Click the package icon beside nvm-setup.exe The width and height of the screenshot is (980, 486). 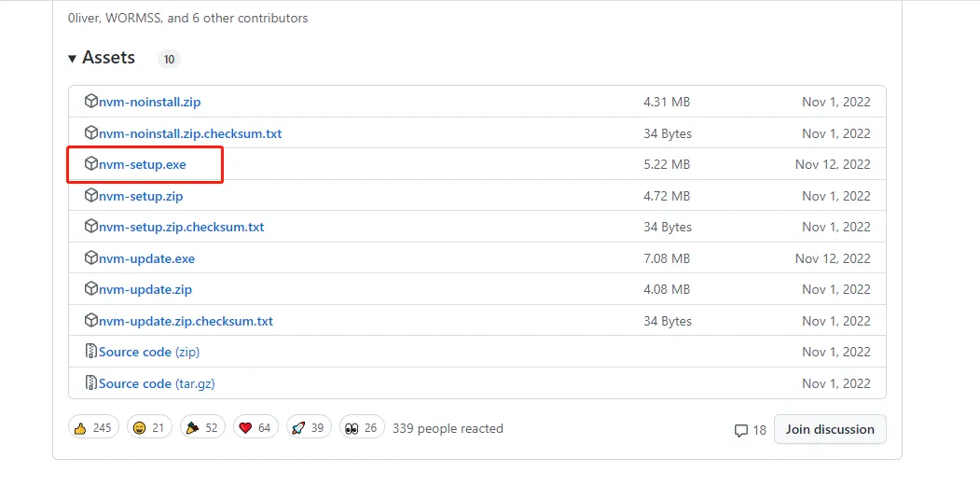[x=91, y=164]
